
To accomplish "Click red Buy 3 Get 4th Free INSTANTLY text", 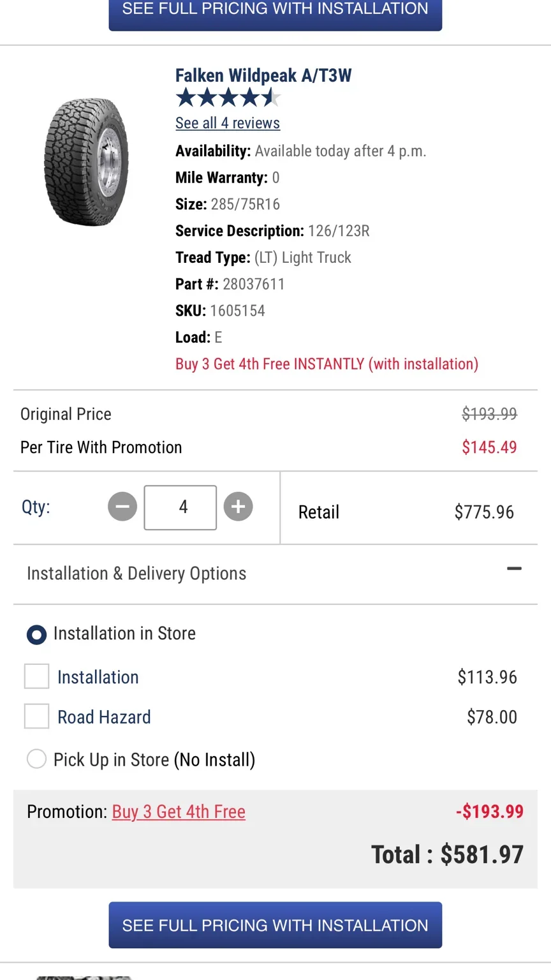I will pos(327,364).
